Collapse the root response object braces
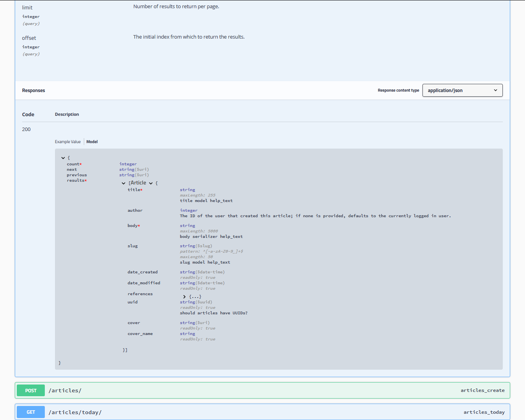 click(63, 158)
